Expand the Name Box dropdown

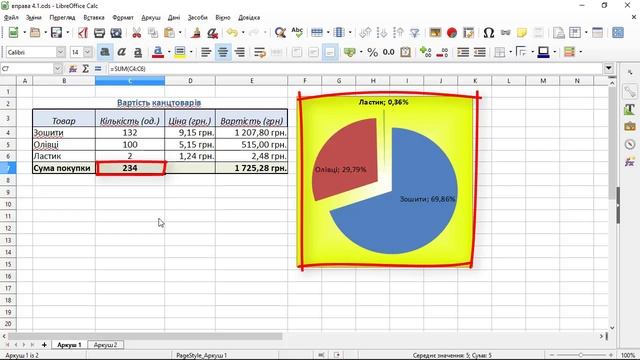(x=58, y=69)
